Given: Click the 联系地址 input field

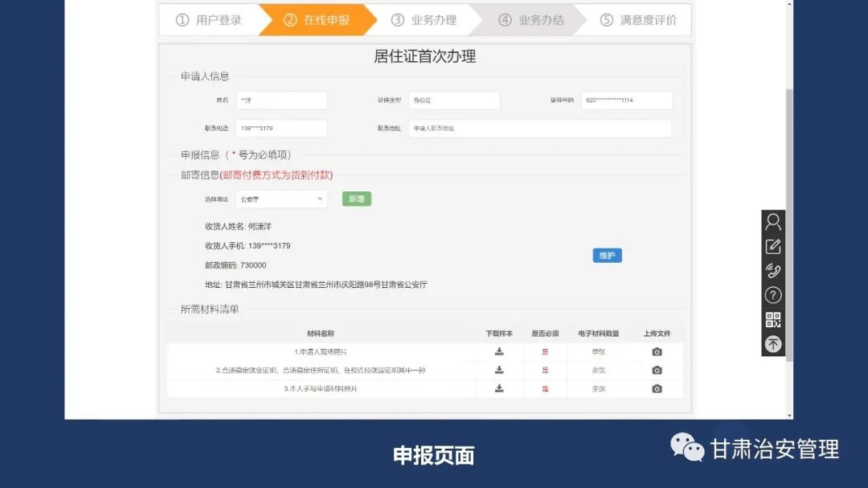Looking at the screenshot, I should tap(539, 129).
